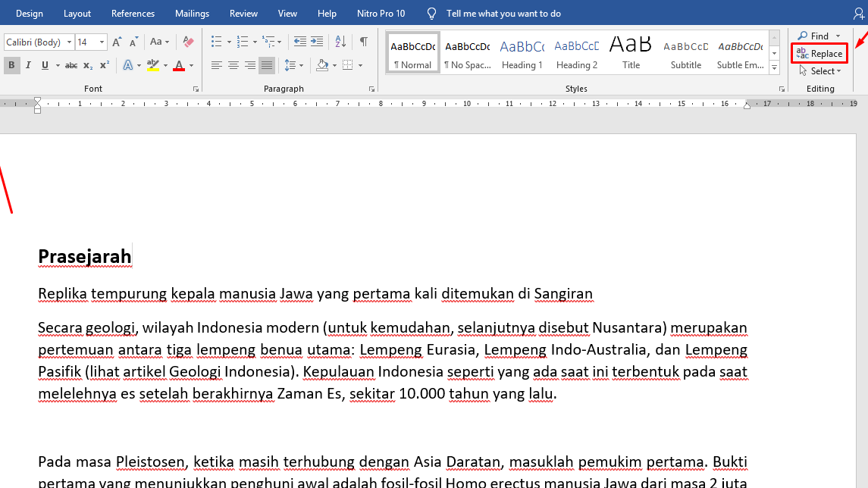
Task: Open font size dropdown arrow
Action: coord(102,42)
